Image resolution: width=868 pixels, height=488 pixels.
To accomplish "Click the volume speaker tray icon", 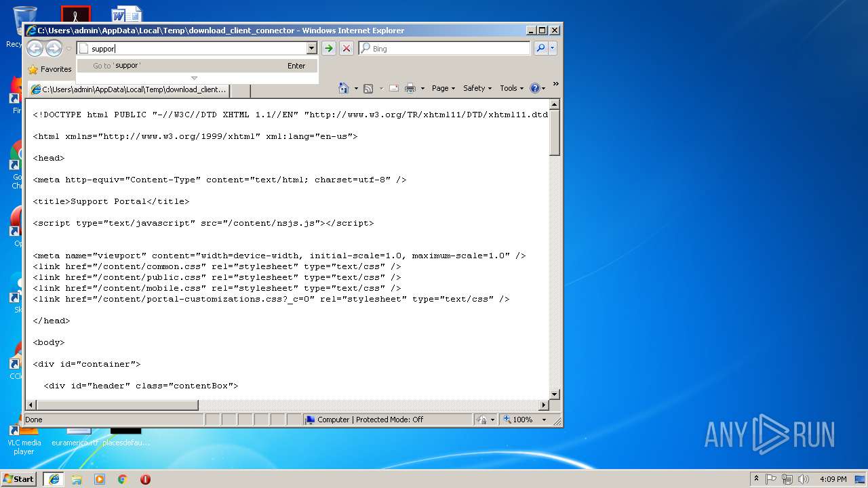I will click(x=804, y=479).
